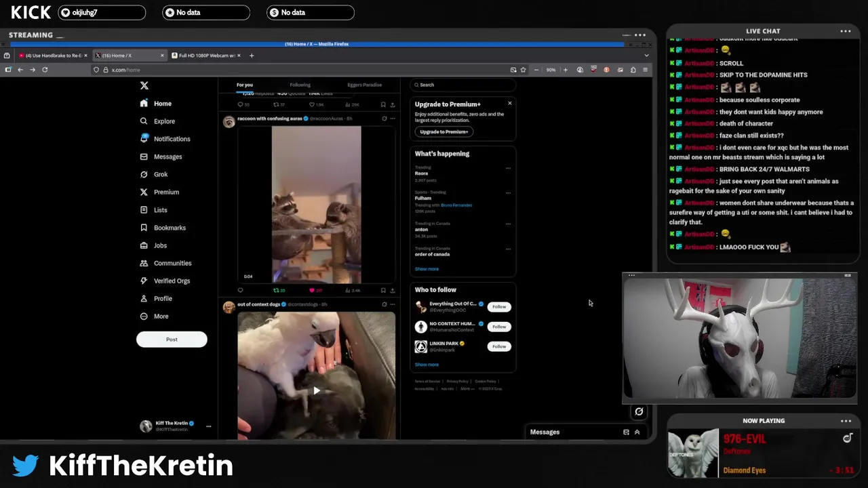Screen dimensions: 868x488
Task: Expand the Messages drawer
Action: click(x=637, y=432)
